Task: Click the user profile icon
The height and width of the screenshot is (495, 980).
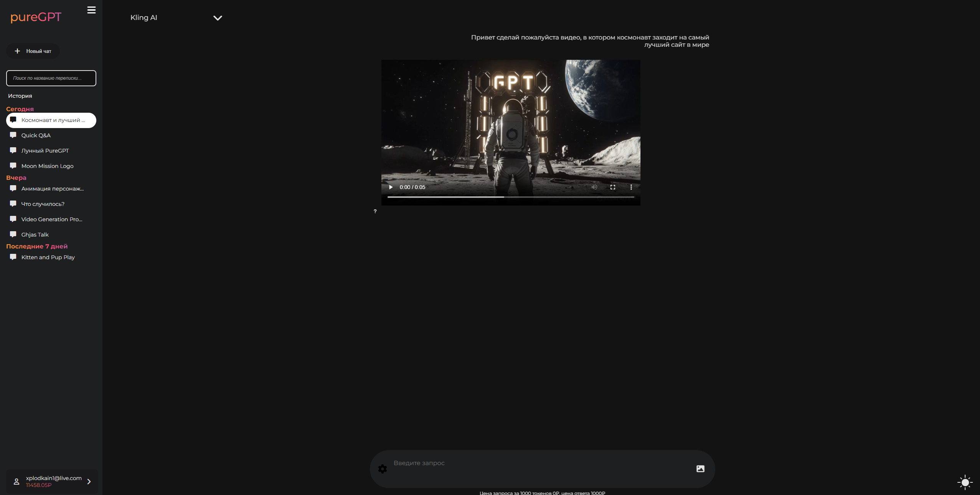Action: [x=16, y=482]
